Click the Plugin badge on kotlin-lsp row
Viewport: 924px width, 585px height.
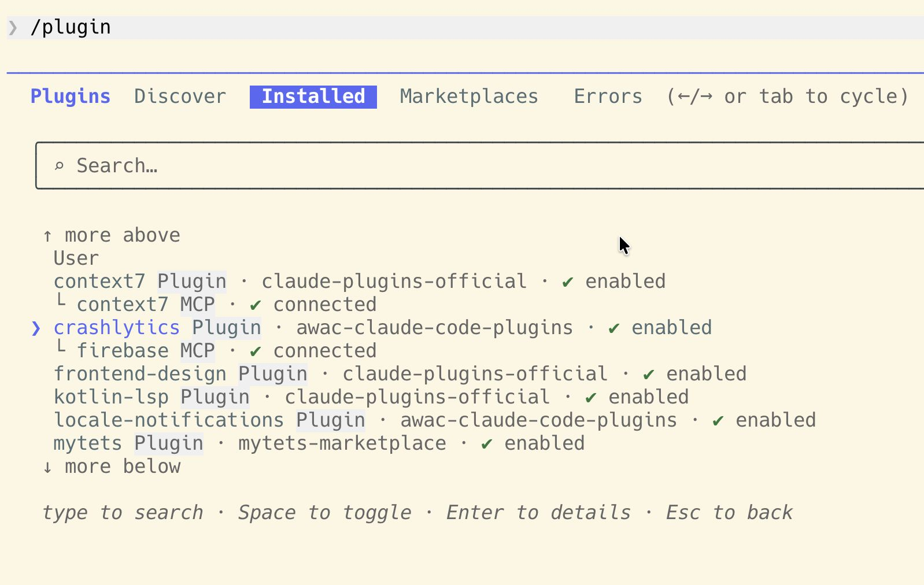click(x=215, y=397)
